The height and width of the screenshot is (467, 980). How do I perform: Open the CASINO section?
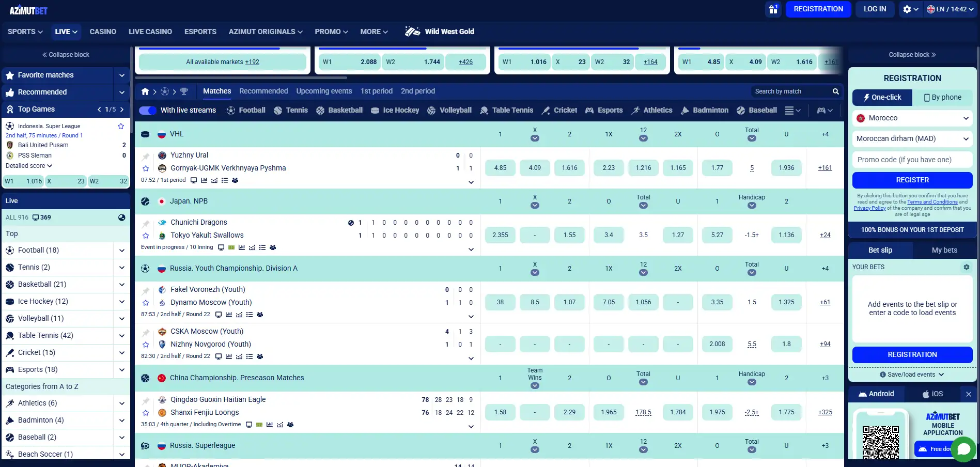tap(103, 32)
